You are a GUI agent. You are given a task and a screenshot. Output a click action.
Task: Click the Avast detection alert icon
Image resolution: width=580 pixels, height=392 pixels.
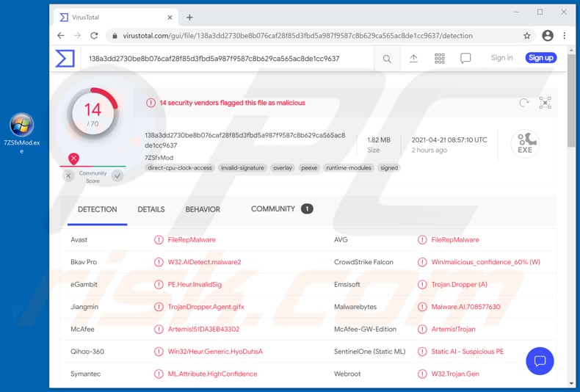[x=159, y=240]
